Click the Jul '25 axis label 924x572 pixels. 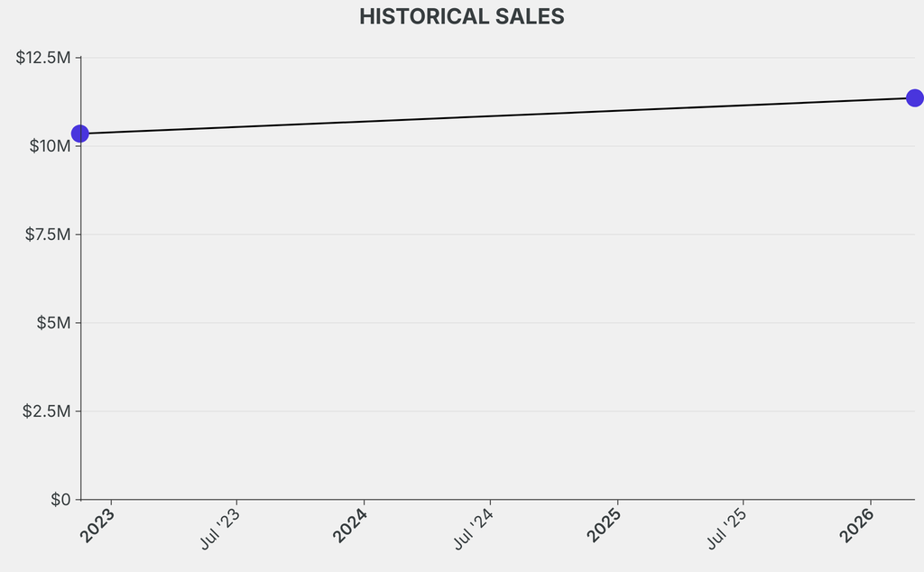(727, 530)
